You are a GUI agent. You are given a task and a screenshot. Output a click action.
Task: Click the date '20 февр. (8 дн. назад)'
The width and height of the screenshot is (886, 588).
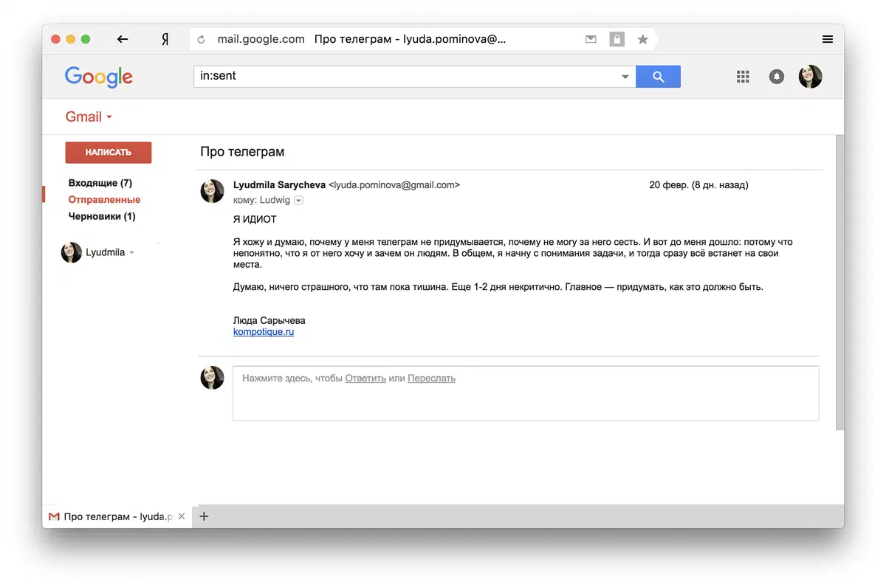point(698,185)
